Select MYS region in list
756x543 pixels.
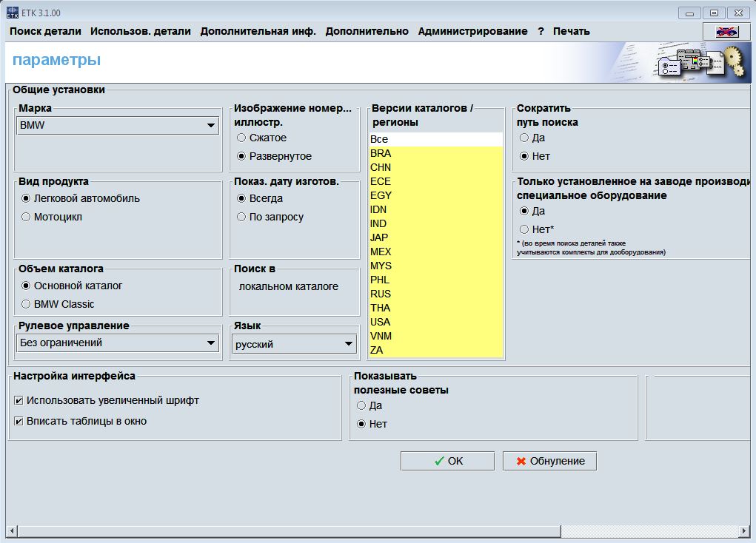[x=436, y=266]
